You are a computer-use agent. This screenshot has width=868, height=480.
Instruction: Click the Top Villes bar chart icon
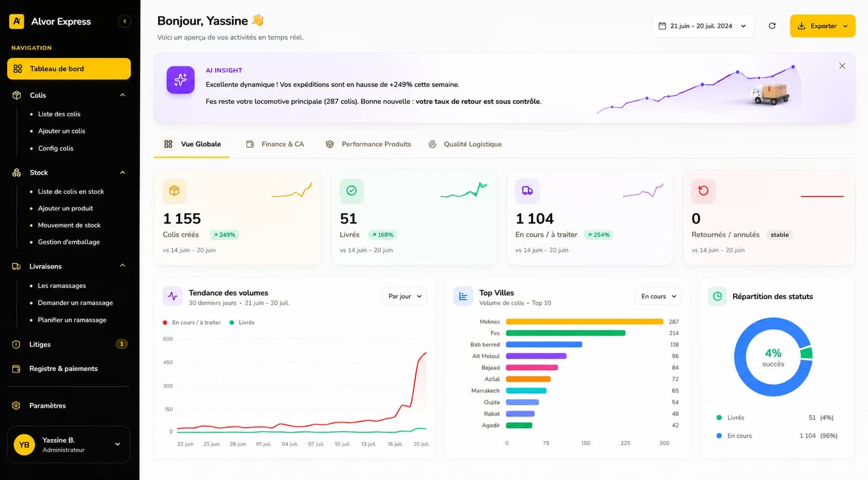tap(463, 296)
